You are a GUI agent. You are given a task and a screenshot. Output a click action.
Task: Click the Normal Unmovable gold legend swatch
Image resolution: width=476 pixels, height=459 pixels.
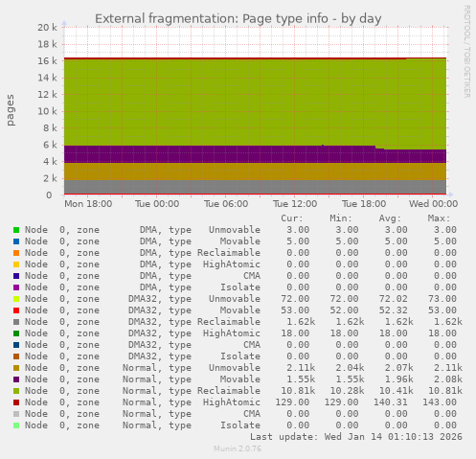point(16,368)
